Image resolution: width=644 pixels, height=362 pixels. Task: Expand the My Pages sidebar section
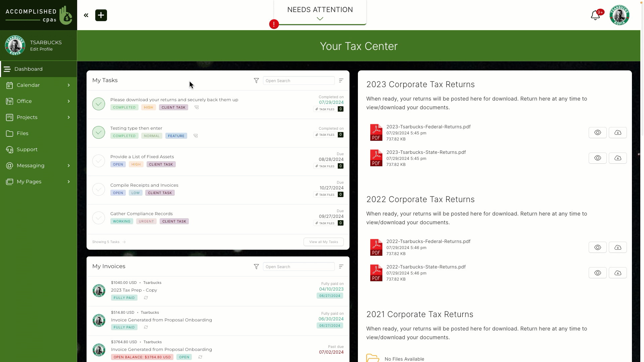point(68,181)
